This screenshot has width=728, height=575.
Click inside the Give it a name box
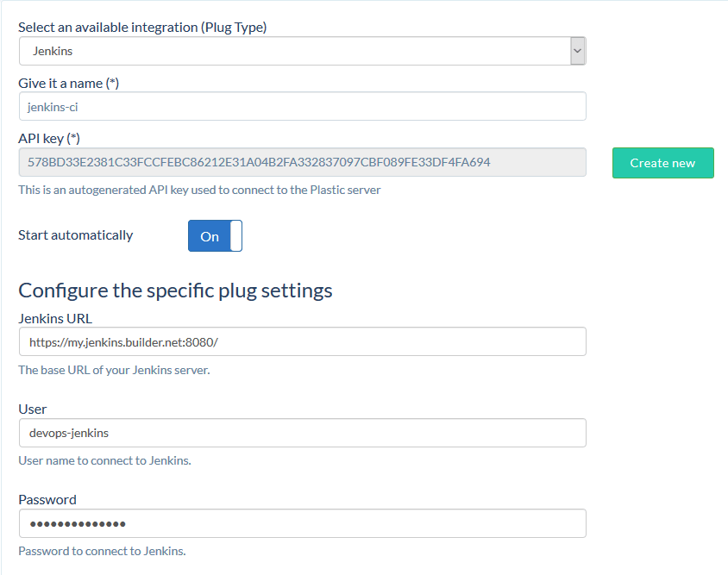pyautogui.click(x=302, y=106)
